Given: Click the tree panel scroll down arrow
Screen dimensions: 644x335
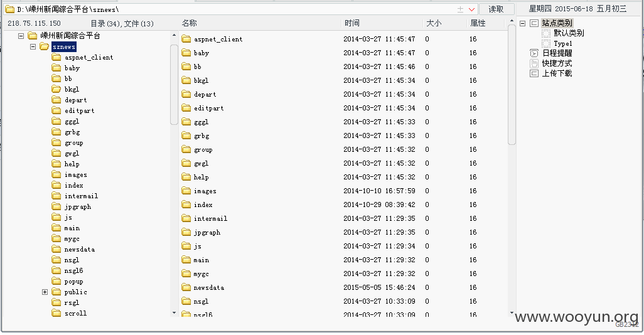Looking at the screenshot, I should coord(174,313).
